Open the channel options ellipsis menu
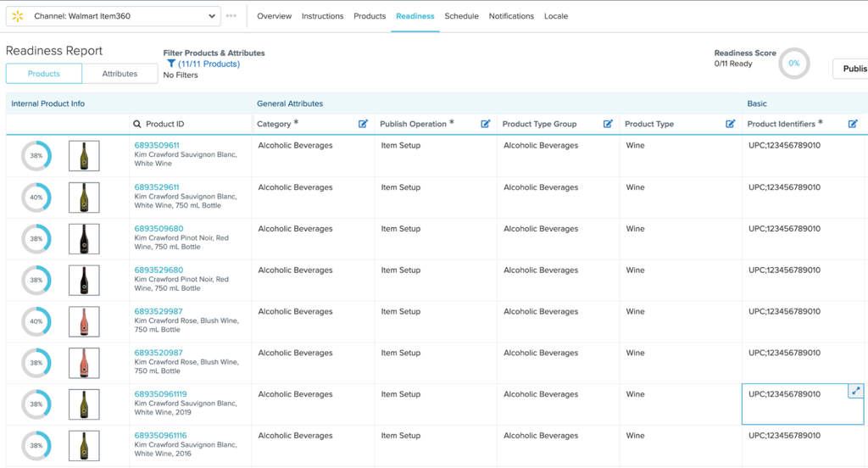The width and height of the screenshot is (868, 468). (231, 16)
